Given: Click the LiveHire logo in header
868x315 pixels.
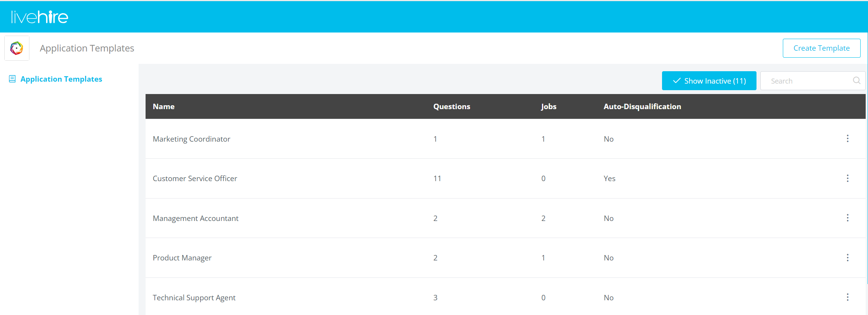Looking at the screenshot, I should (x=39, y=17).
